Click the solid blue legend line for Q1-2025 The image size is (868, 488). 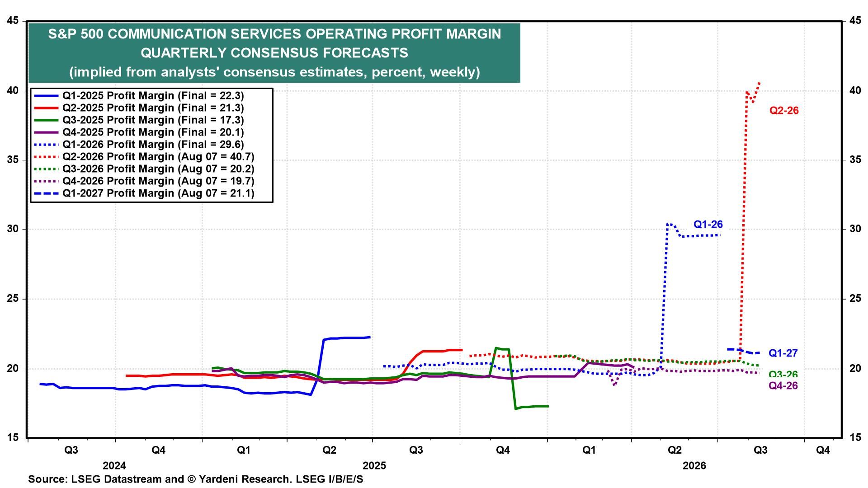(46, 96)
